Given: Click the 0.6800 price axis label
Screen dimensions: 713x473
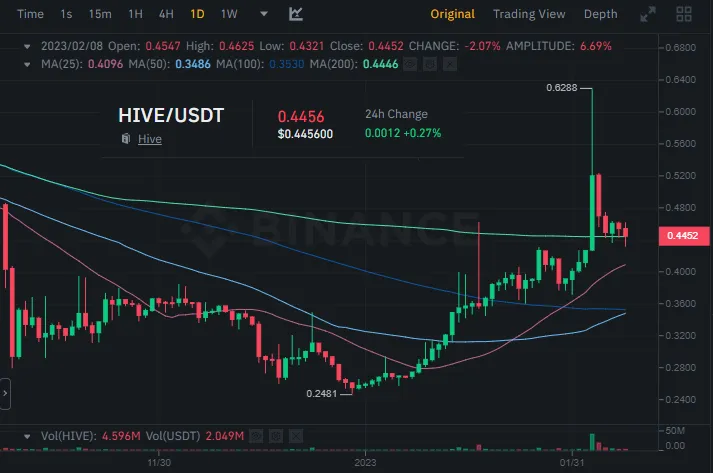Looking at the screenshot, I should click(680, 47).
